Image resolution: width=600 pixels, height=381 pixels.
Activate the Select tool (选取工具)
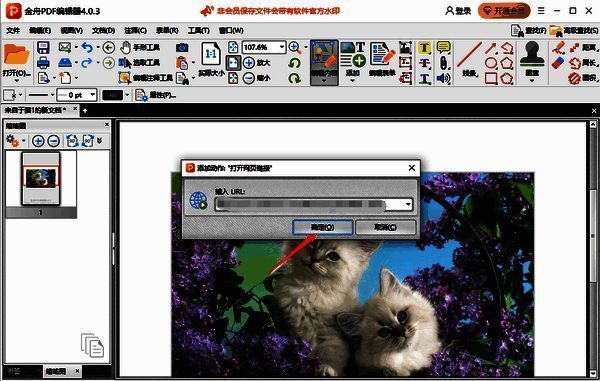click(x=139, y=63)
